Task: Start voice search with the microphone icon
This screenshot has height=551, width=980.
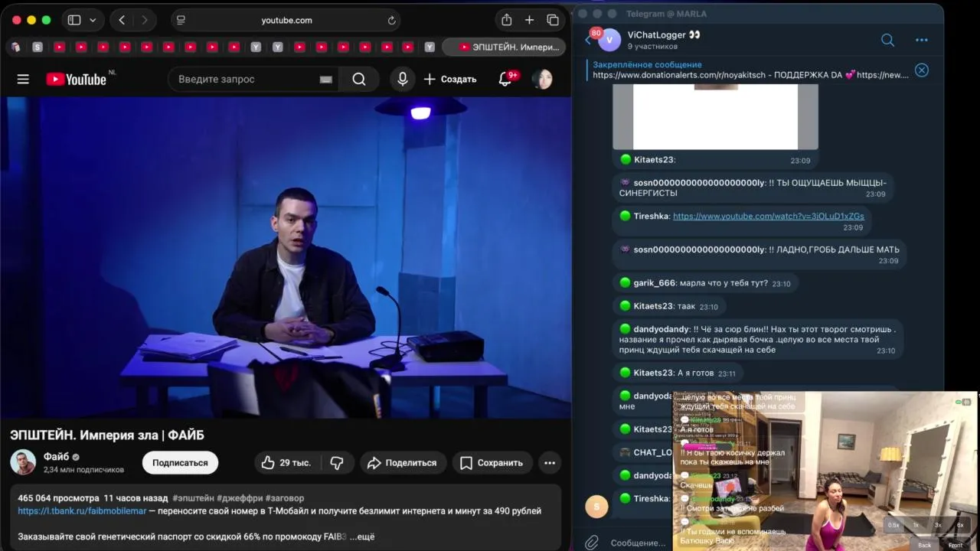Action: tap(402, 79)
